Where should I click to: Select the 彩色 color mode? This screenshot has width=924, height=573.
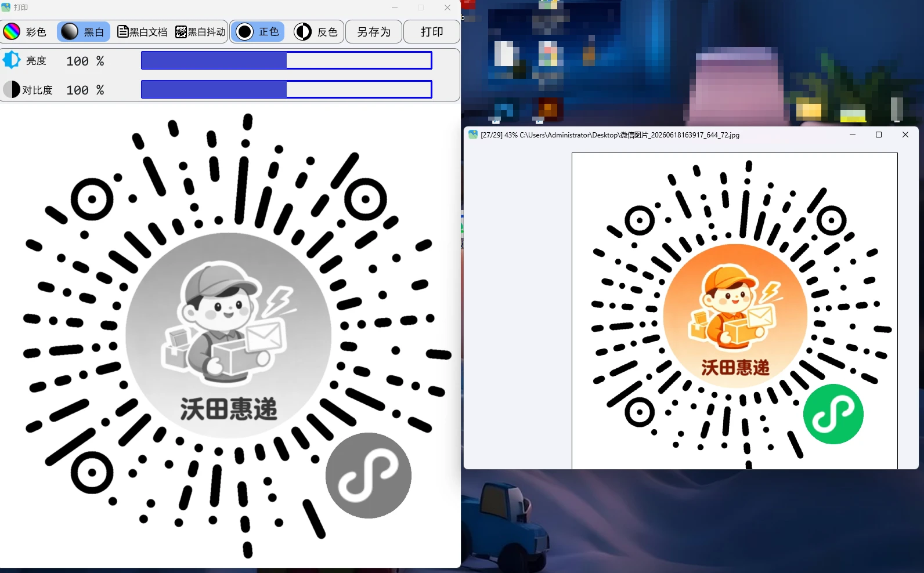click(26, 31)
